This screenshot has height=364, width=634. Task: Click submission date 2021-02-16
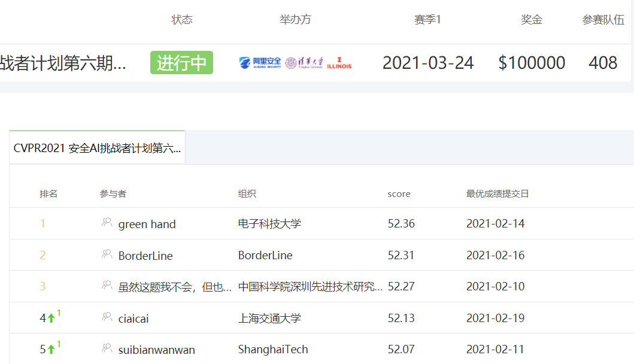click(495, 255)
